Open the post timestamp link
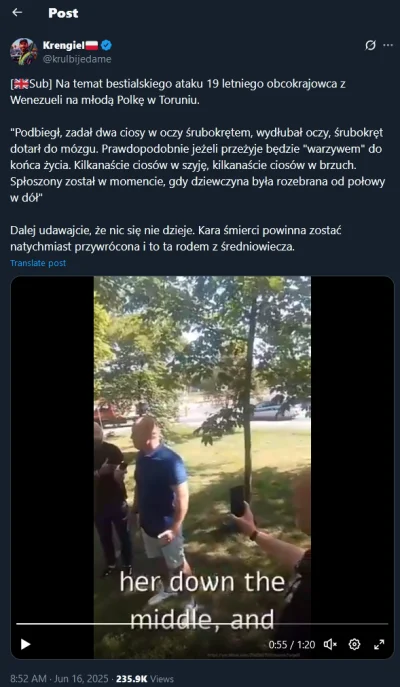400x687 pixels. coord(59,679)
